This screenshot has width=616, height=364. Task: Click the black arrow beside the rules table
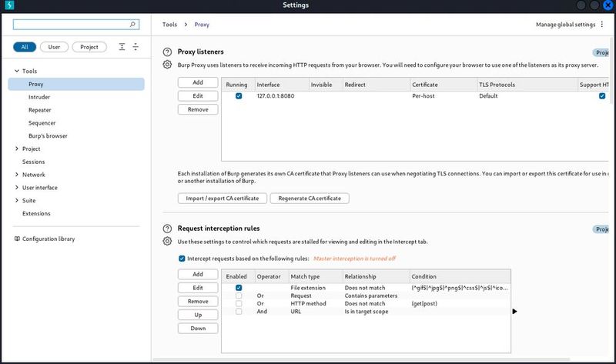pos(514,312)
